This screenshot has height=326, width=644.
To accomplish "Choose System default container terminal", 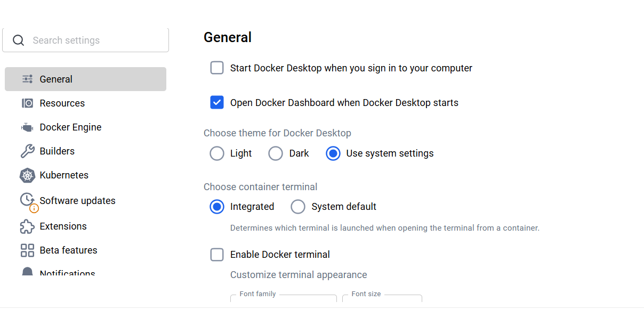I will click(x=298, y=207).
